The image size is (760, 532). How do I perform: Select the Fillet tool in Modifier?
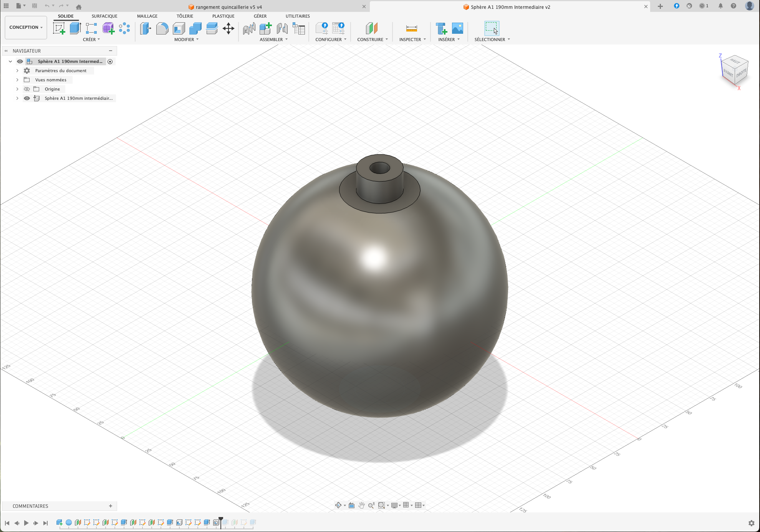point(162,28)
